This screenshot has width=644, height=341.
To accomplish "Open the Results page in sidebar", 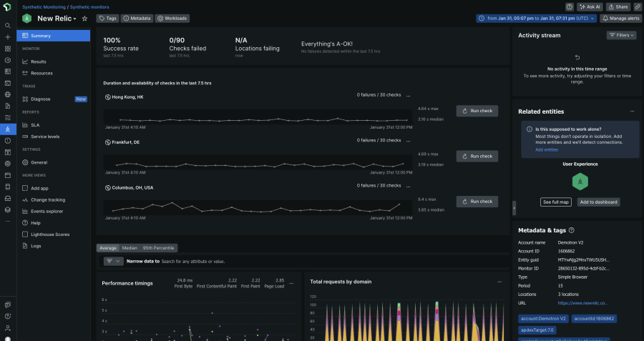I will [38, 61].
